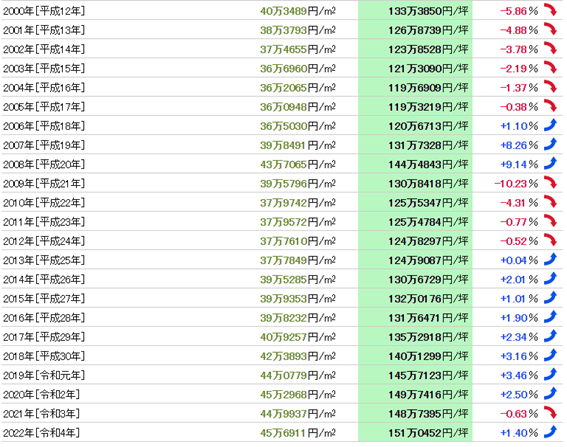Select the 2008年[平成20年] year label
Screen dimensions: 567x447
click(x=44, y=165)
